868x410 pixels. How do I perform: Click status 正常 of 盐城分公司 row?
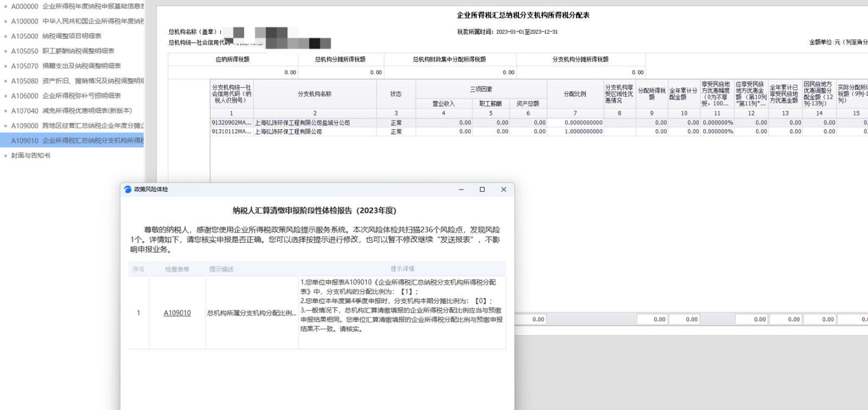tap(396, 123)
